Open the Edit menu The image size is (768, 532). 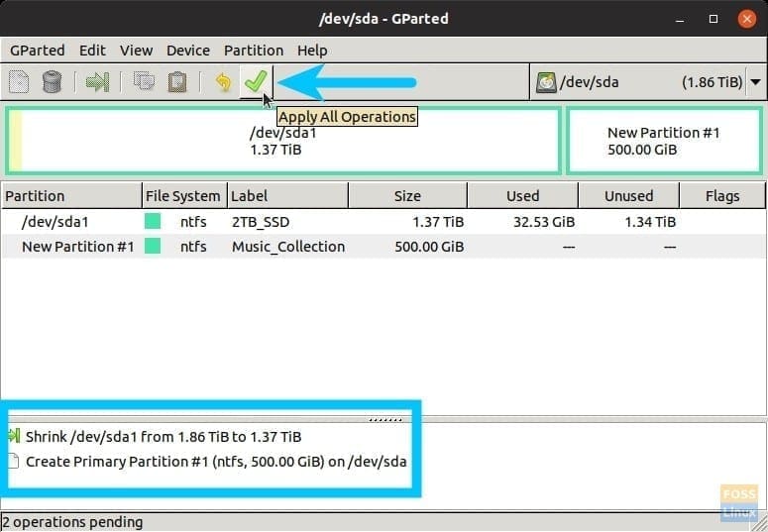[x=92, y=50]
